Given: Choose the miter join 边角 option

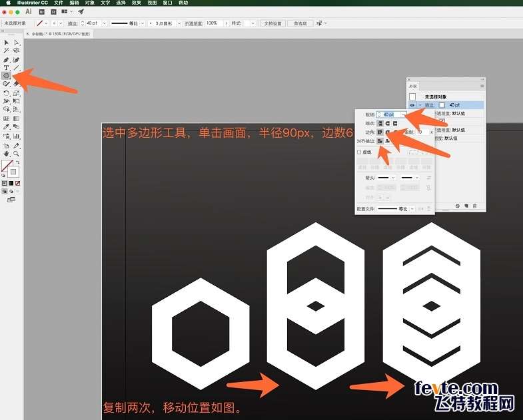Looking at the screenshot, I should pyautogui.click(x=380, y=132).
